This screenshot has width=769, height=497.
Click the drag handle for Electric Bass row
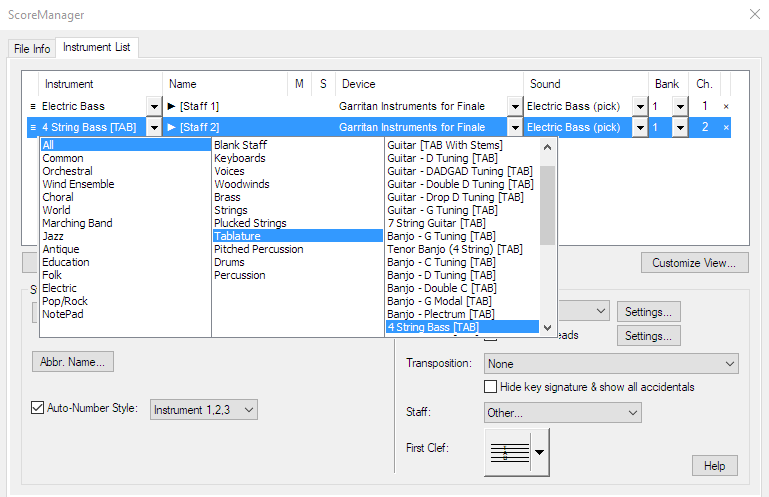point(33,106)
